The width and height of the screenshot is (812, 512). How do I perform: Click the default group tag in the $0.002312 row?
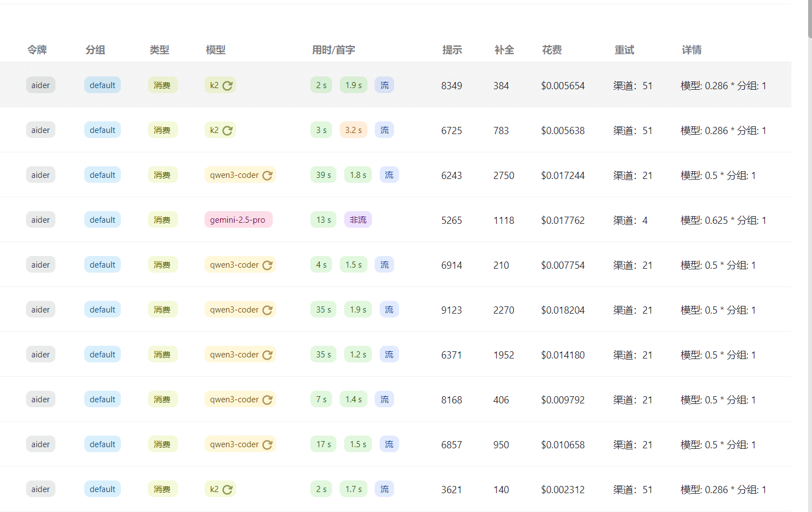pyautogui.click(x=103, y=489)
